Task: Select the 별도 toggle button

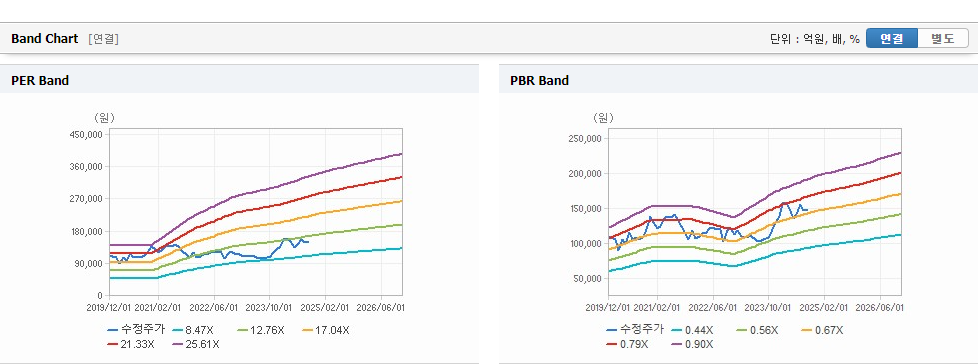Action: (x=942, y=39)
